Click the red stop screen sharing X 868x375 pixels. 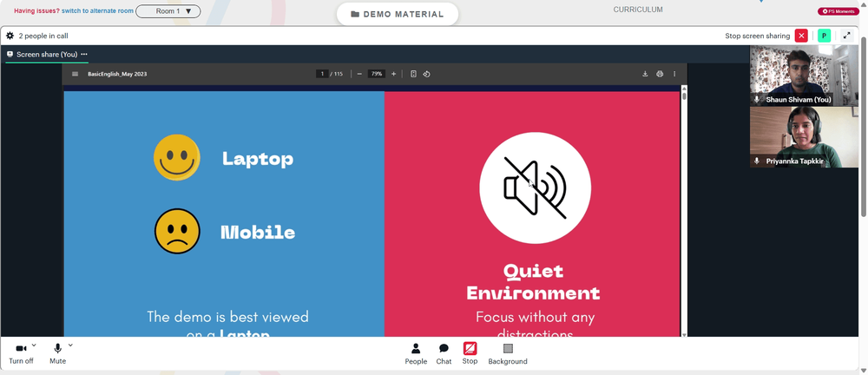point(801,36)
